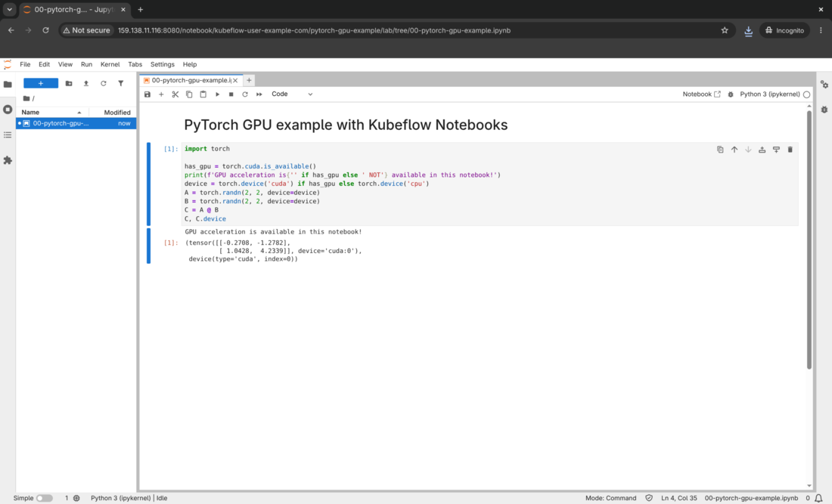832x504 pixels.
Task: Sort files by the Name column header
Action: pos(52,113)
